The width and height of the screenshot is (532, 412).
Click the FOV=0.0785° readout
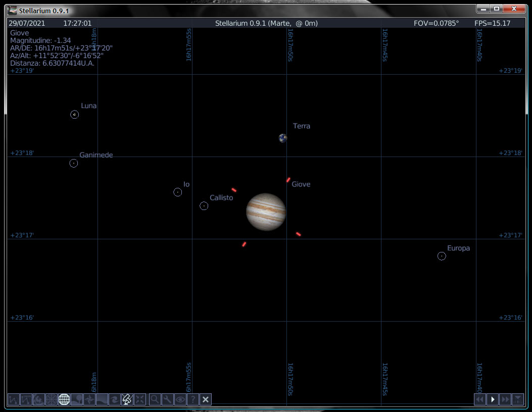pos(436,23)
